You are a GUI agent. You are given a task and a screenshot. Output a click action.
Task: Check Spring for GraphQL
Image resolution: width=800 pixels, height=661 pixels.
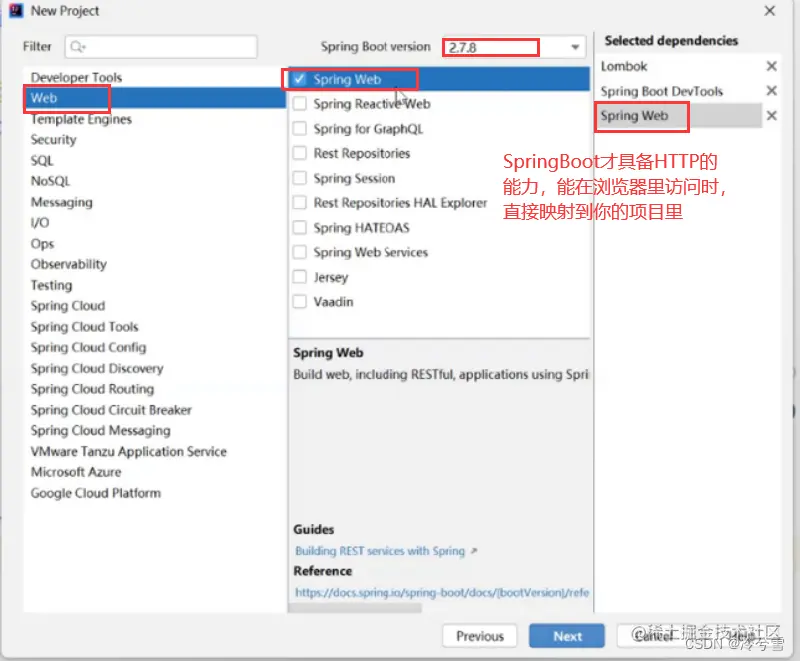click(x=299, y=129)
